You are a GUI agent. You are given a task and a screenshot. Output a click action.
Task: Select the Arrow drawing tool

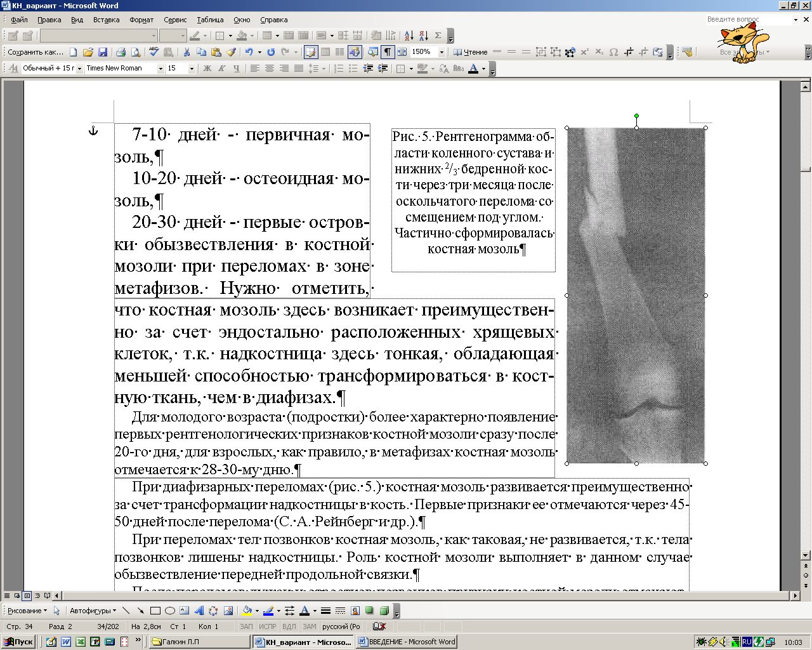(x=140, y=611)
